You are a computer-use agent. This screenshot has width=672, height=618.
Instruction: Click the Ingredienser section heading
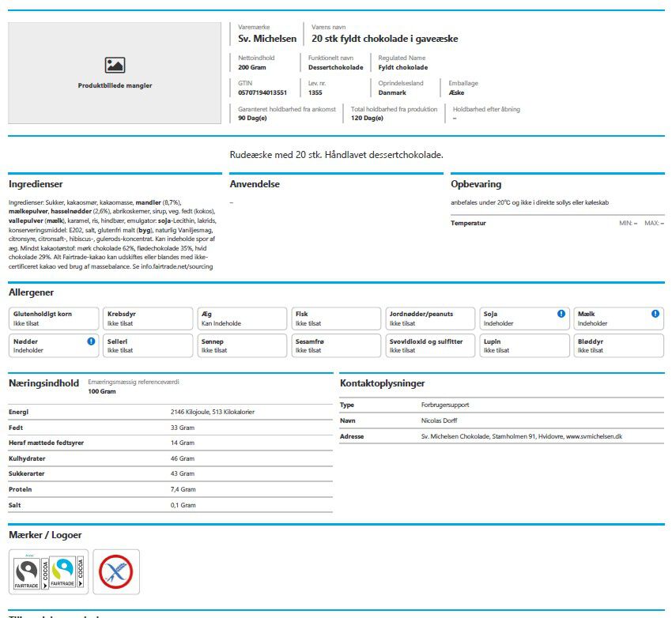click(36, 184)
